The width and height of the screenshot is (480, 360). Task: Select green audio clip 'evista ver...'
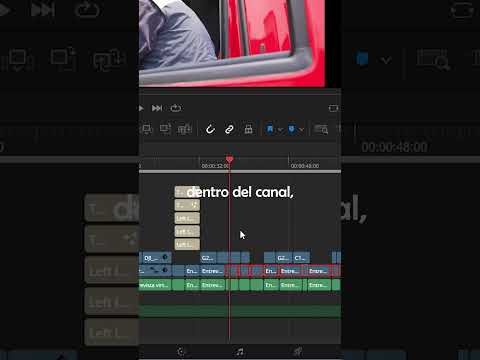click(155, 285)
